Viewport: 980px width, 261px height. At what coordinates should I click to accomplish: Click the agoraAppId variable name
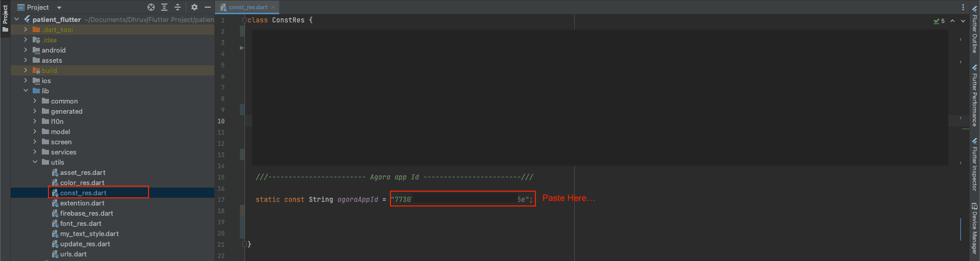click(358, 199)
